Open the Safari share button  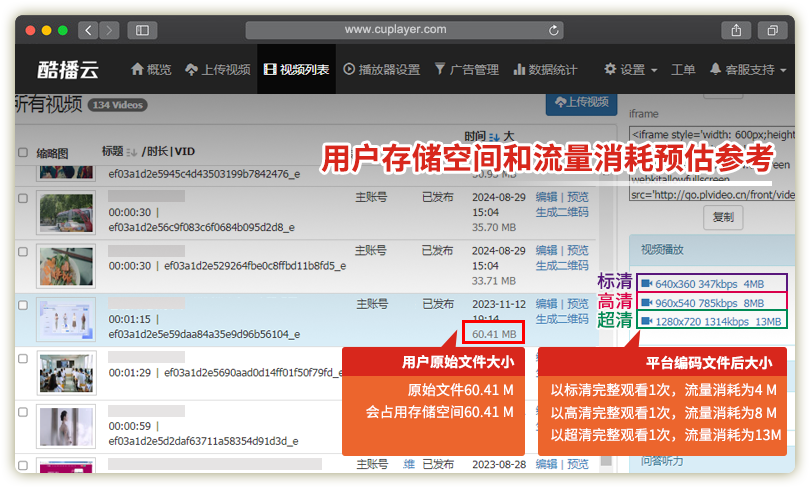click(737, 30)
